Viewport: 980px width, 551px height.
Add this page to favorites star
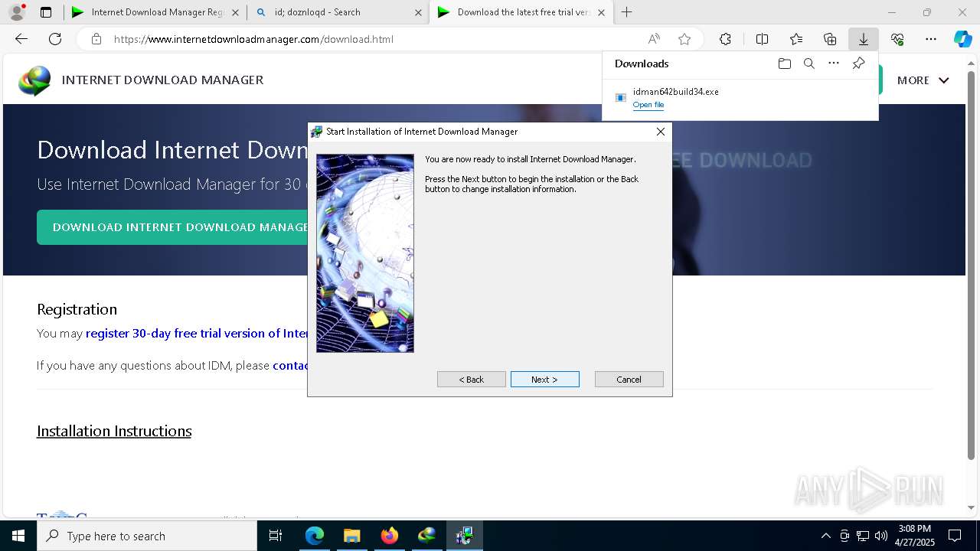coord(684,39)
